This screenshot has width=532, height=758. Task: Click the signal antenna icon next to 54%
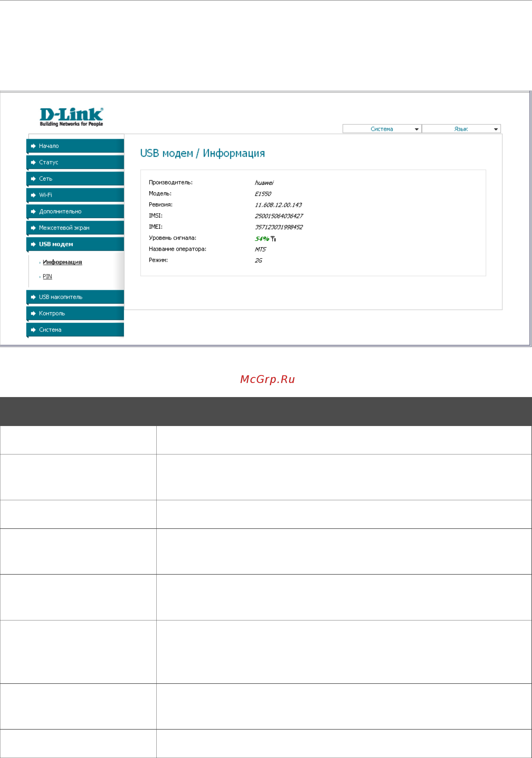coord(273,239)
